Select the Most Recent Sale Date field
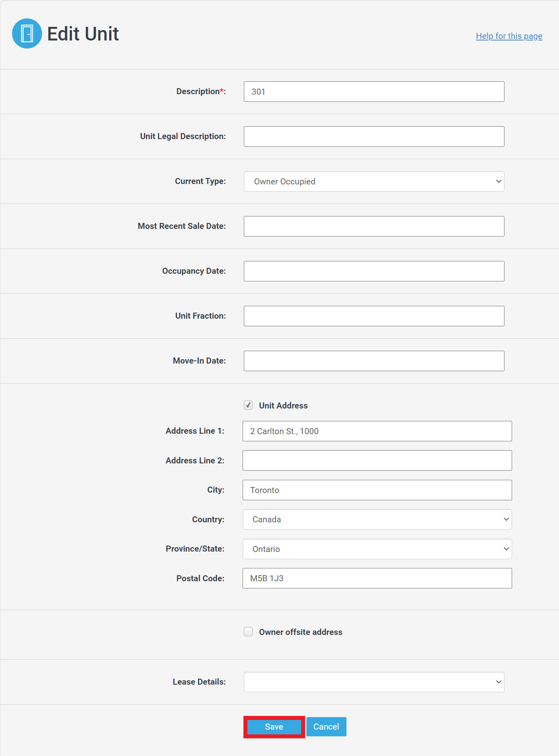The width and height of the screenshot is (559, 756). pos(374,226)
